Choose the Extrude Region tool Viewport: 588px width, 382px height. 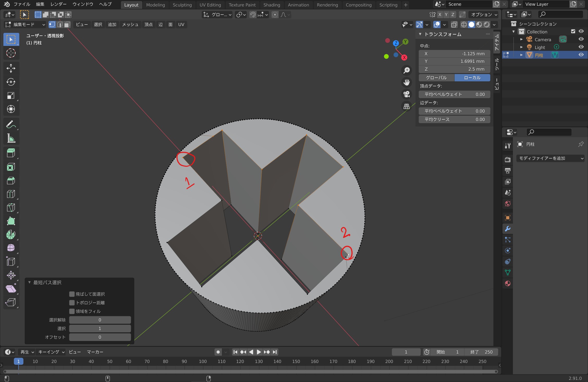11,153
